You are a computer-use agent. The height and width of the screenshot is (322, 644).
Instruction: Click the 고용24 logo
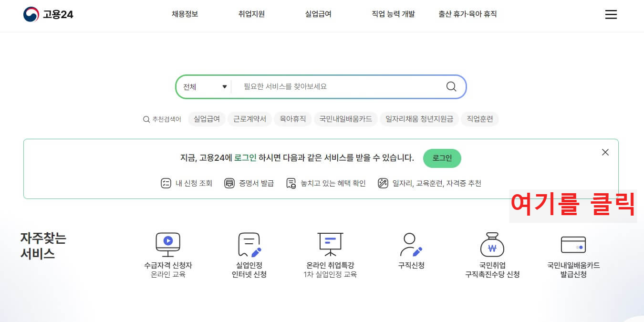48,14
